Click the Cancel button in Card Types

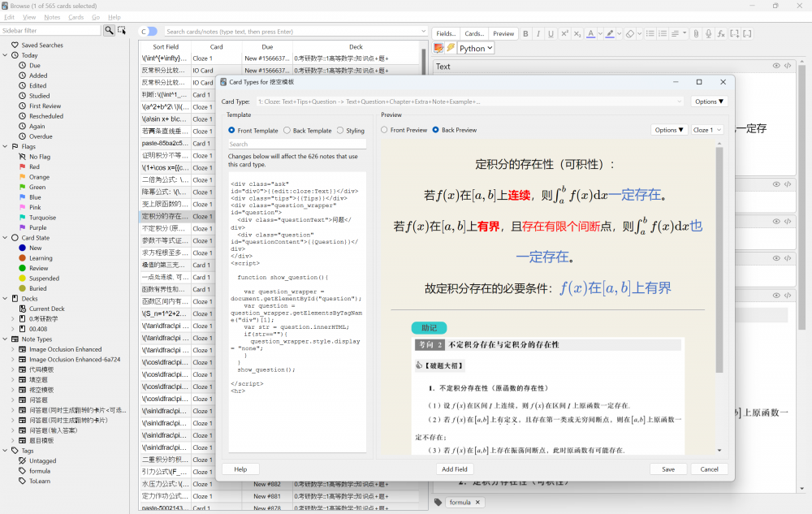pos(709,469)
